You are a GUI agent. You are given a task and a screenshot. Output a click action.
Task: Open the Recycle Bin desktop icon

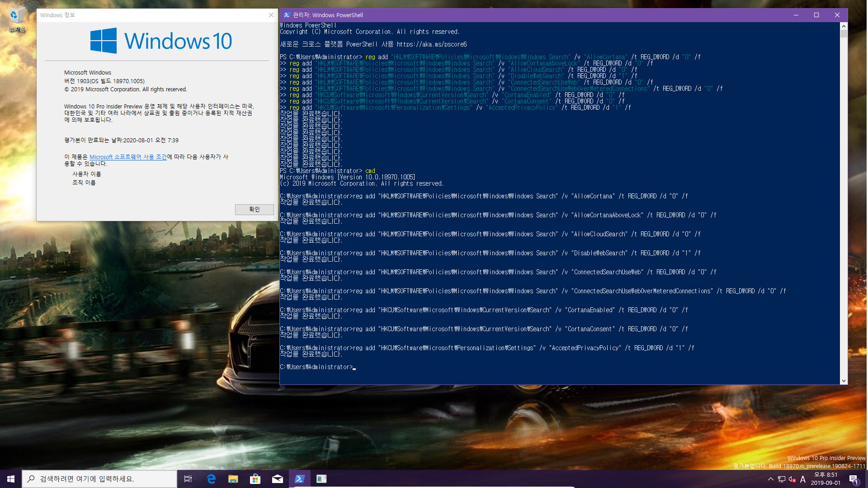click(x=17, y=19)
